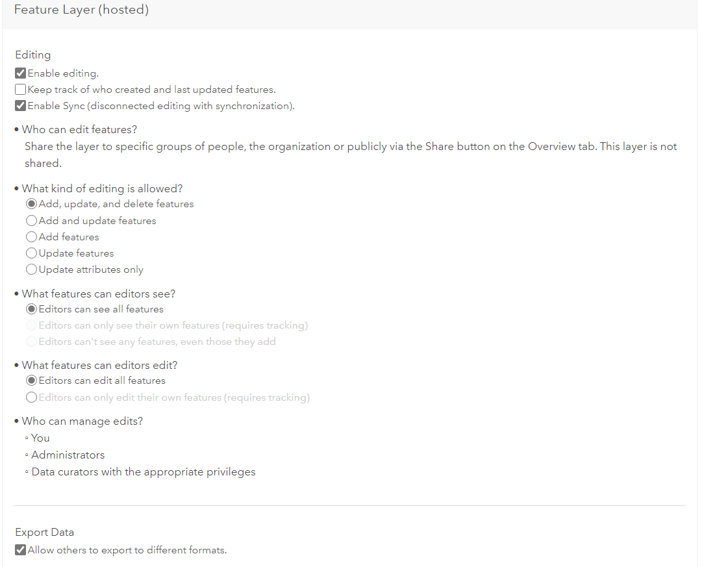Select Editors can edit all features
Viewport: 728px width, 567px height.
pyautogui.click(x=31, y=381)
